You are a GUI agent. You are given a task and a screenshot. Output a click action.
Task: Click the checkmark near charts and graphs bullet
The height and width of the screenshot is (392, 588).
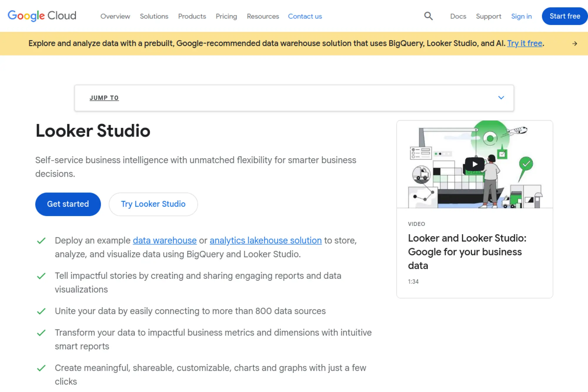41,368
